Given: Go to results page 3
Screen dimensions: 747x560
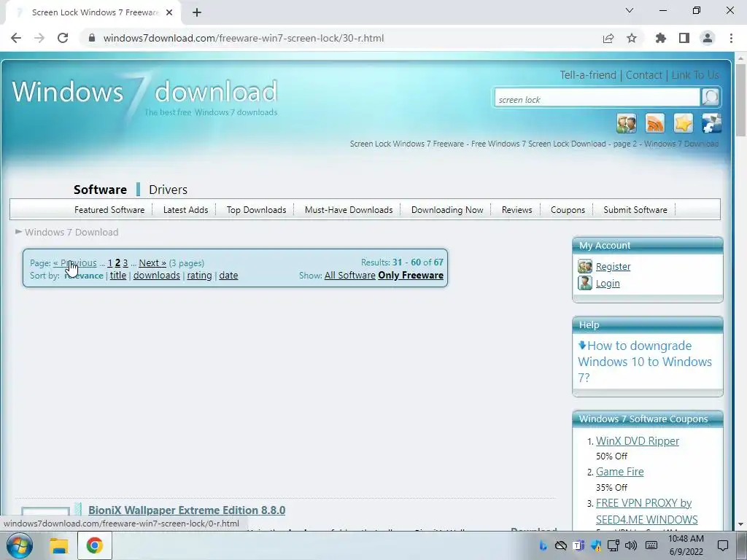Looking at the screenshot, I should [x=125, y=262].
